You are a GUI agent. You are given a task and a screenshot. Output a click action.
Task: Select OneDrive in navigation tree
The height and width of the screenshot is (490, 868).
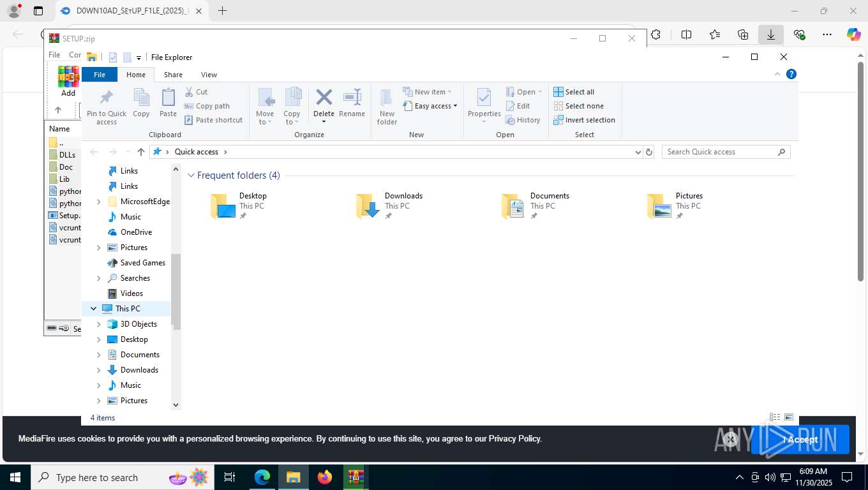[136, 232]
